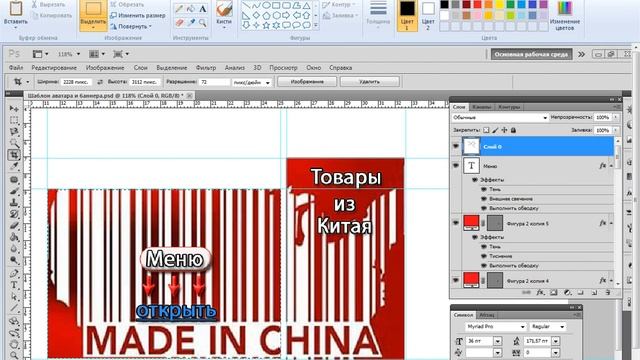
Task: Toggle visibility of Меню text layer
Action: 456,166
